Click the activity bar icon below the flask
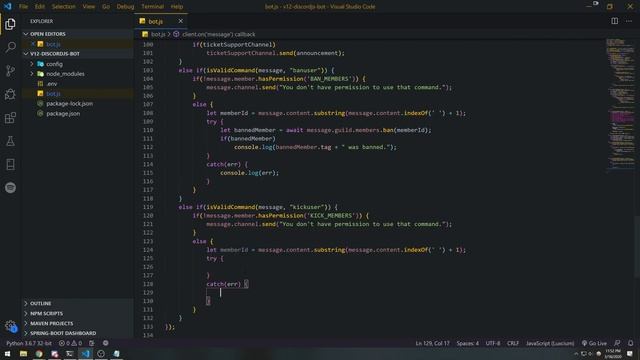 [x=10, y=164]
